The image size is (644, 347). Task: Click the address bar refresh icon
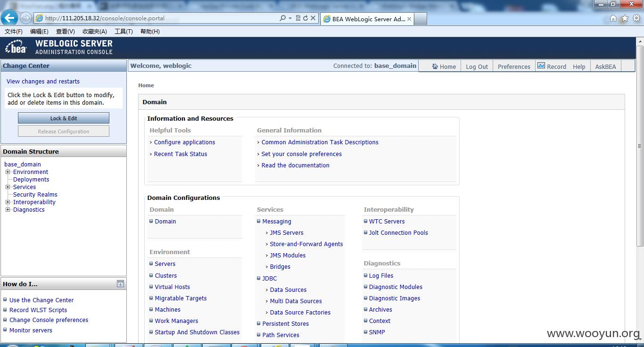(305, 18)
